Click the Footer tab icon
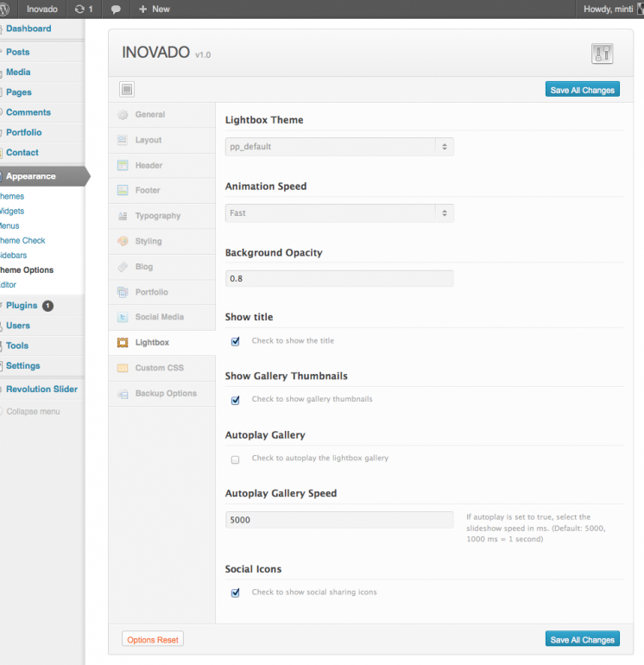The height and width of the screenshot is (665, 644). pos(123,190)
